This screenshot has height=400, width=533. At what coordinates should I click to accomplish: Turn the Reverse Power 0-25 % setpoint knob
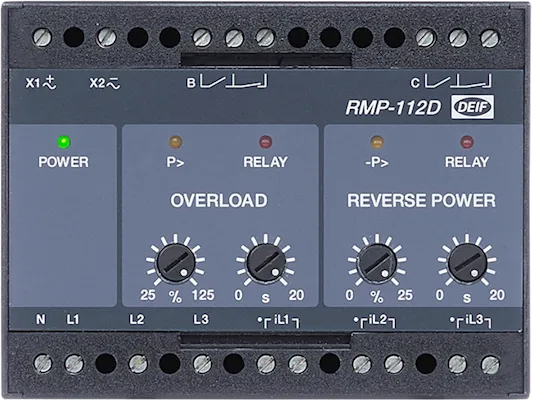click(377, 263)
